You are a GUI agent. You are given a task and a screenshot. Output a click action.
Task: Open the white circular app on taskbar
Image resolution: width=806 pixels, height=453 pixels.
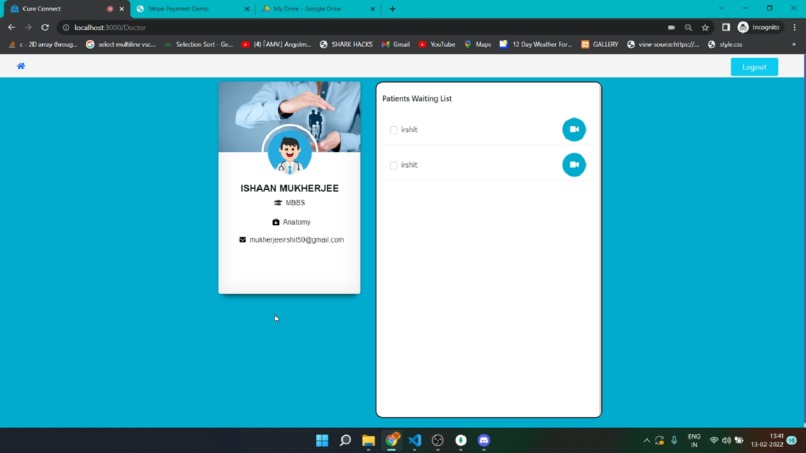pyautogui.click(x=461, y=440)
